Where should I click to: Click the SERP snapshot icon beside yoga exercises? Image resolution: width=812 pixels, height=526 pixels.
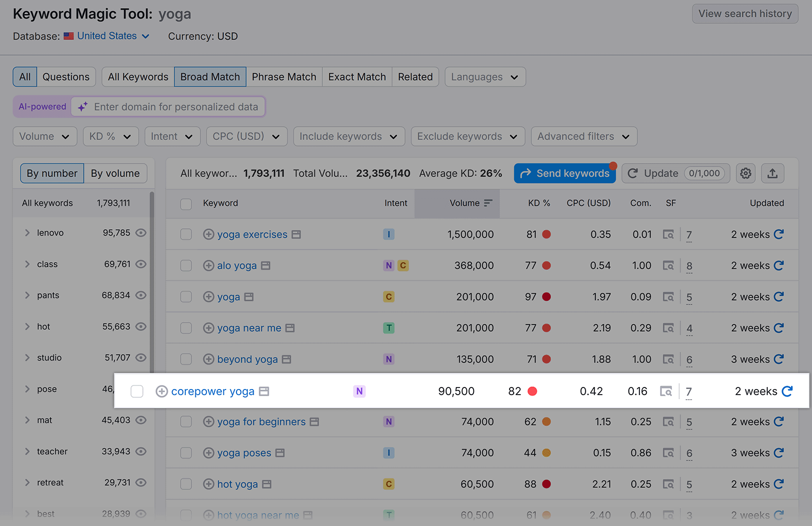(x=296, y=234)
